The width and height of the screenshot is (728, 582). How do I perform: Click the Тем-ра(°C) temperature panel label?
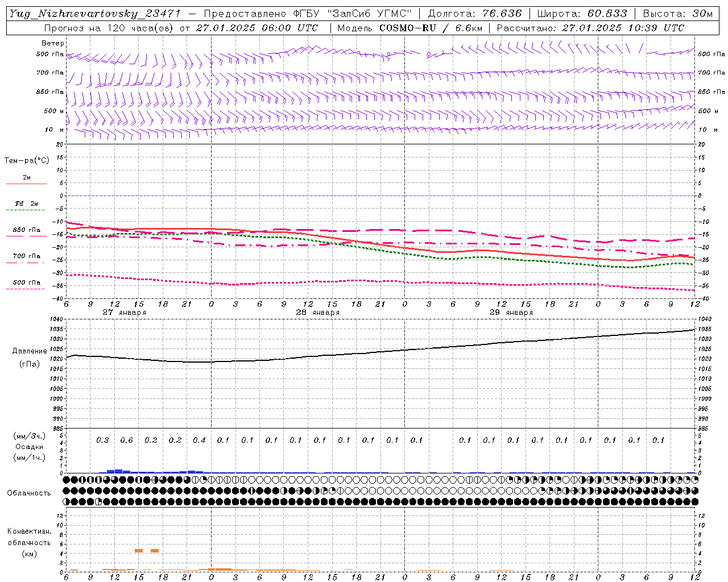pos(27,161)
